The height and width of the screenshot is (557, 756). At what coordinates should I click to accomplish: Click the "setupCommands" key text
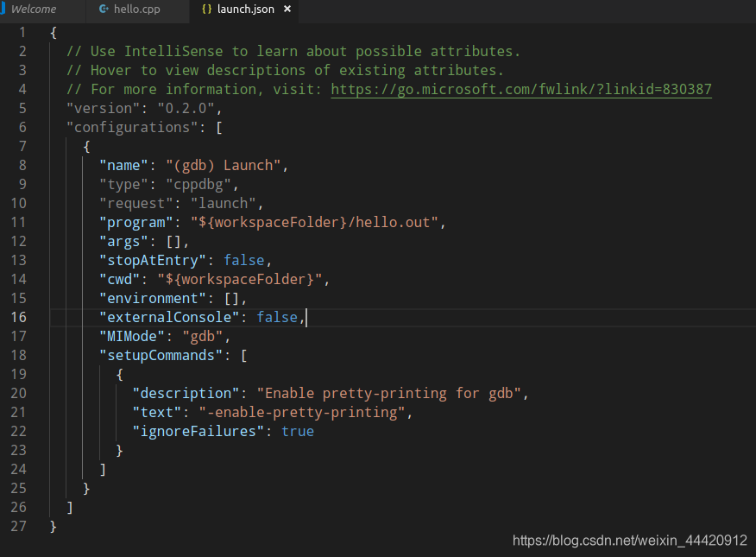click(161, 355)
